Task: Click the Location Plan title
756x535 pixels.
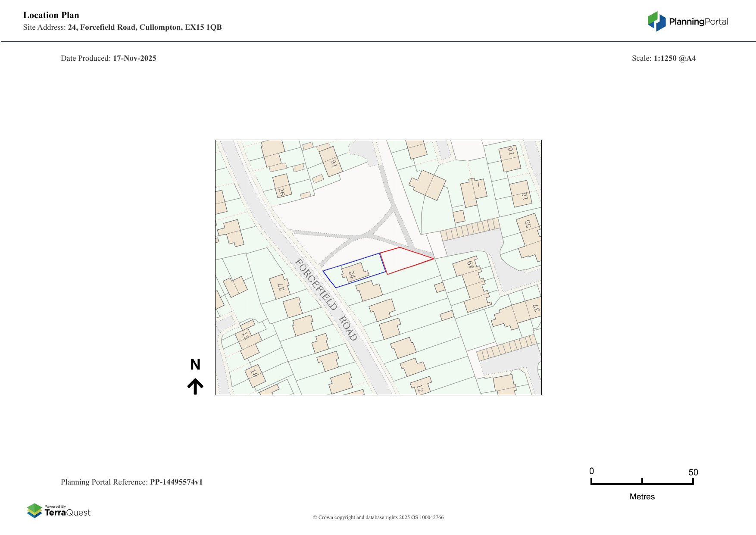Action: pos(51,15)
